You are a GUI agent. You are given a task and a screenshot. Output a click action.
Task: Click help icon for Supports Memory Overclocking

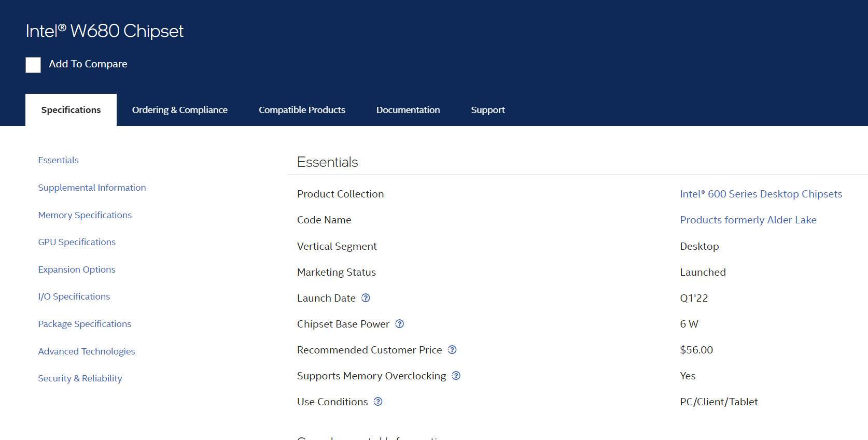tap(456, 376)
